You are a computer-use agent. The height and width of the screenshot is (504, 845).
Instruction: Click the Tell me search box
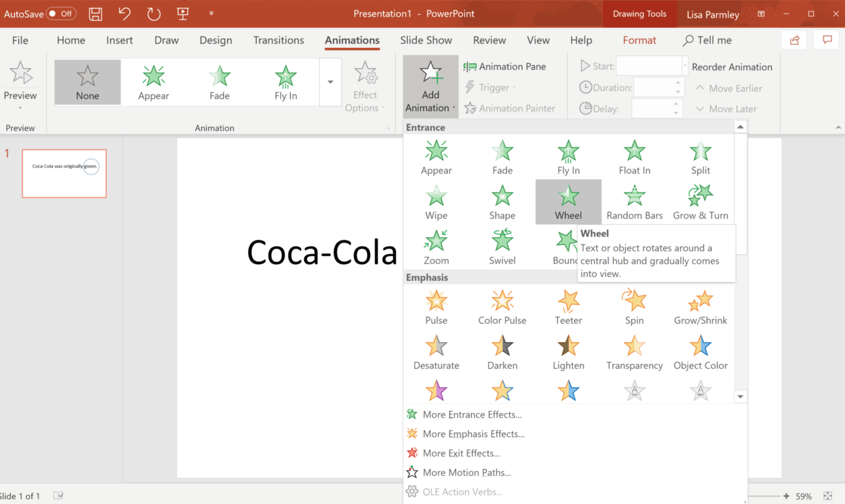point(708,40)
